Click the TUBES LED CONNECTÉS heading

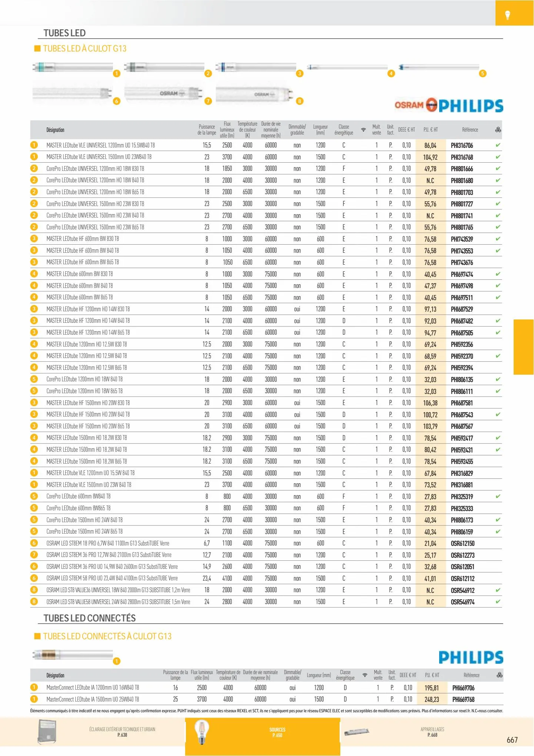[x=90, y=618]
